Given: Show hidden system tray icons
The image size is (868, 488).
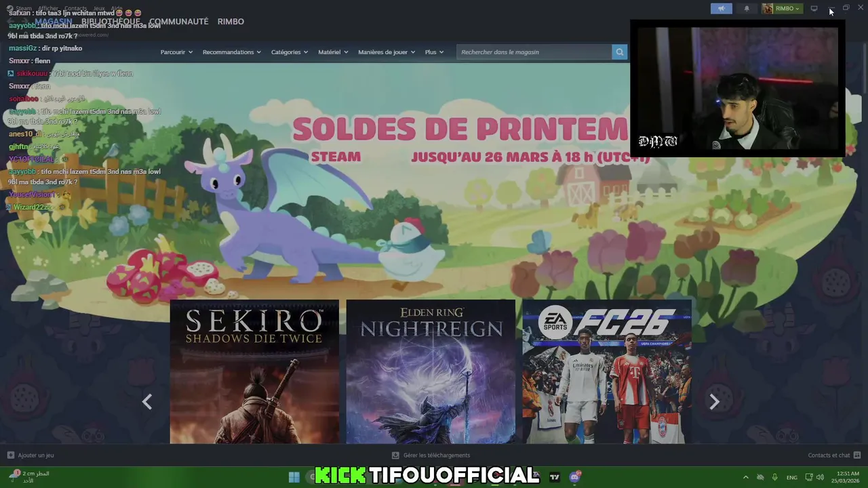Looking at the screenshot, I should (746, 477).
